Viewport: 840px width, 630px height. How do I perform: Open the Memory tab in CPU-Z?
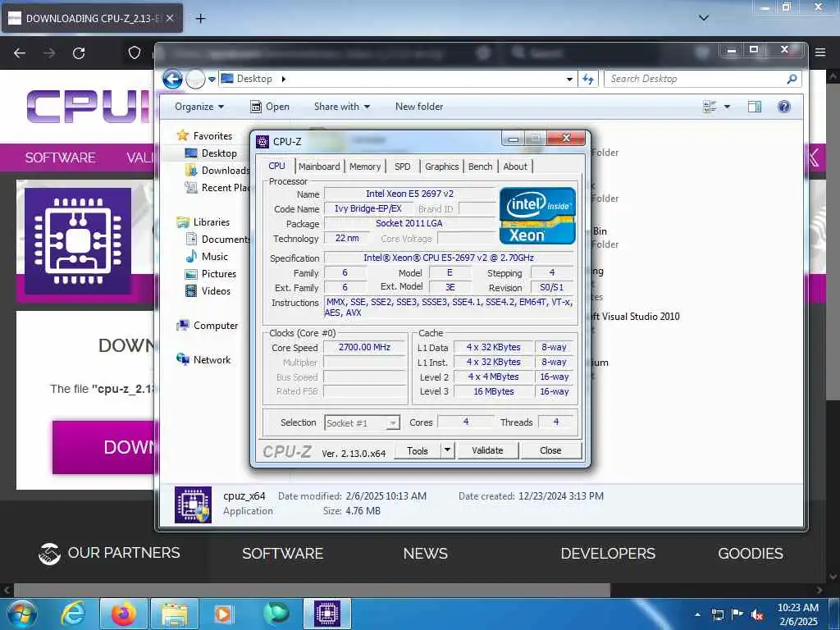(365, 167)
